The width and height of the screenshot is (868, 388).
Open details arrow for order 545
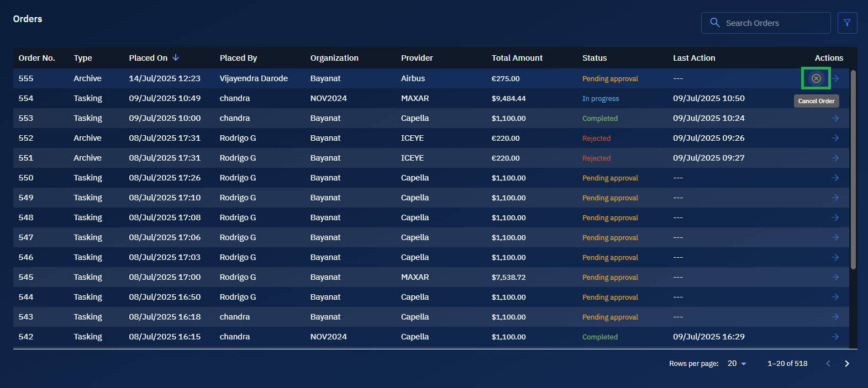pos(835,277)
